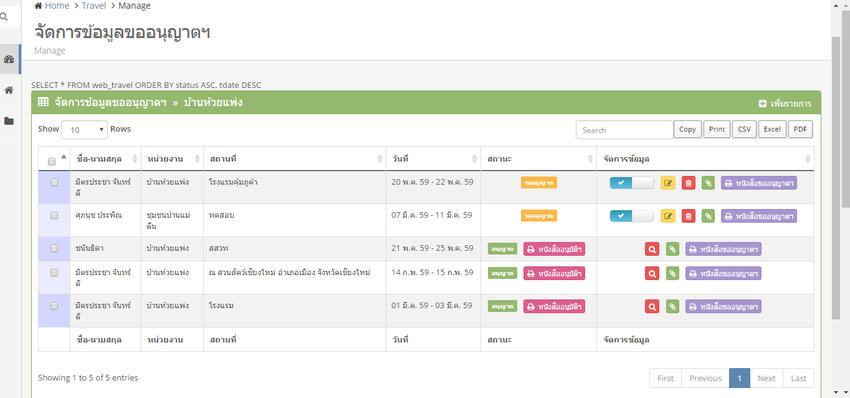Open the dashboard icon in the sidebar
The width and height of the screenshot is (850, 398).
(x=9, y=59)
